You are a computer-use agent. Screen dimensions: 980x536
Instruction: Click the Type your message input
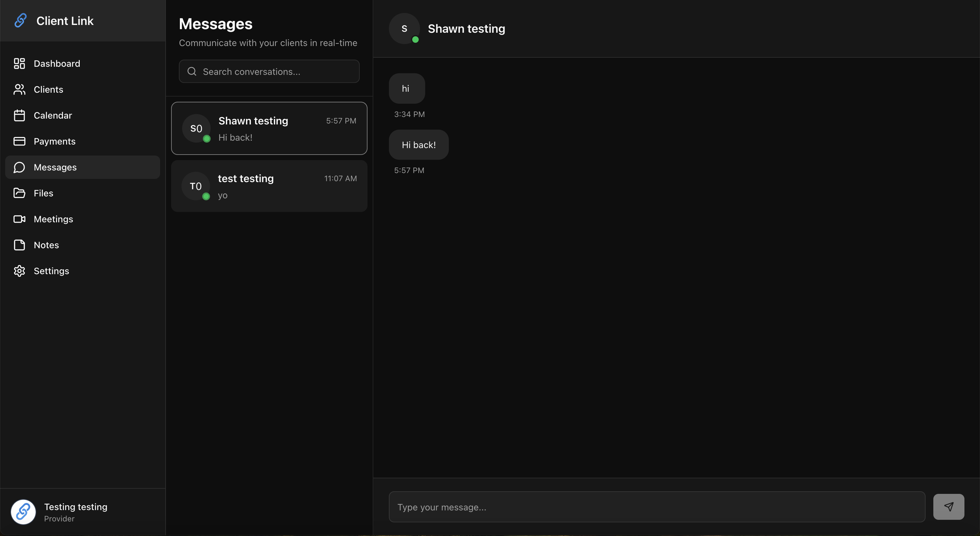pos(657,507)
